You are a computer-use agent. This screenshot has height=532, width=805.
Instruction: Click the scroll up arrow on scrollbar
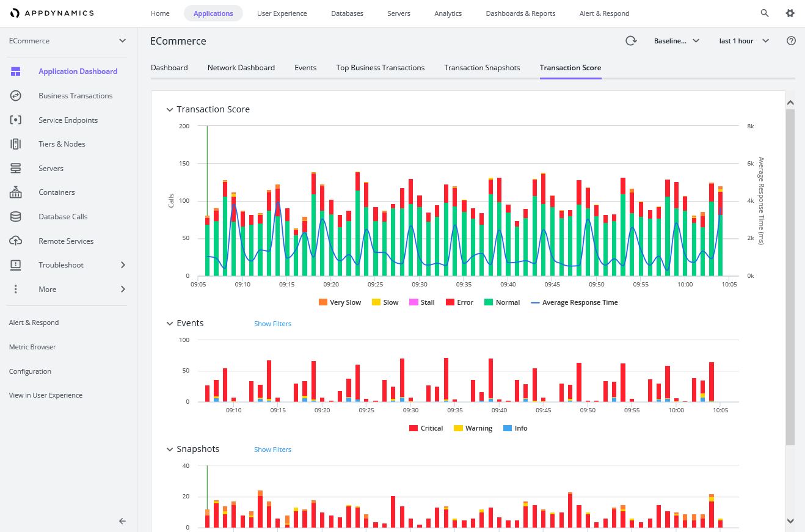pos(790,103)
